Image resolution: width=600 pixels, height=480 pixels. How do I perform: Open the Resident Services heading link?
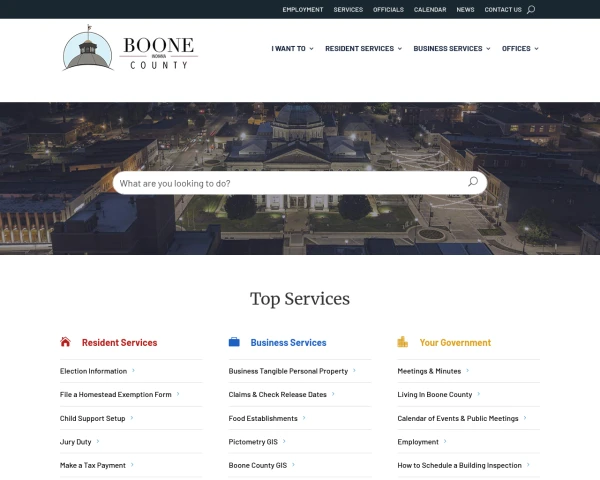tap(119, 343)
